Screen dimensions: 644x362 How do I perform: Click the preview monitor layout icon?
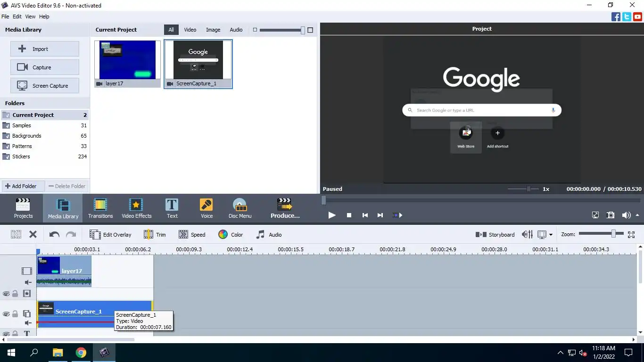click(x=542, y=234)
